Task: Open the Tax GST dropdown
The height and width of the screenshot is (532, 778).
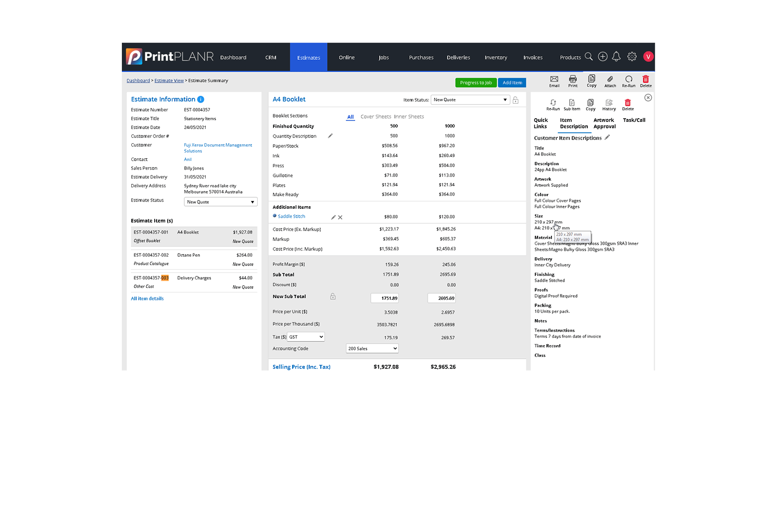Action: click(306, 337)
